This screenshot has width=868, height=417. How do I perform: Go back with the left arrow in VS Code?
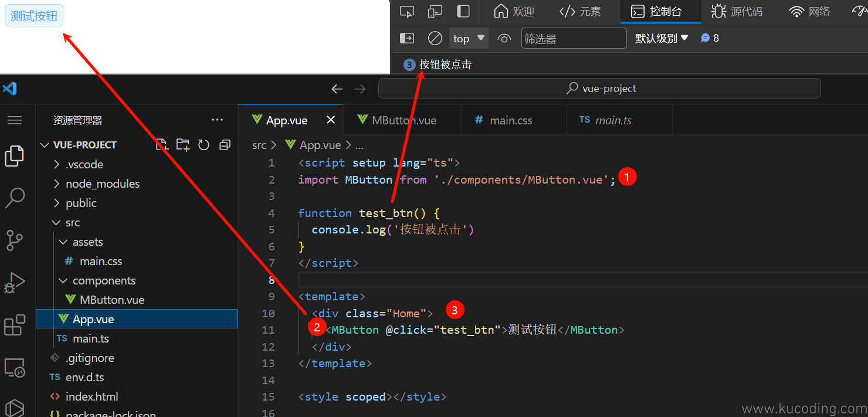(337, 89)
